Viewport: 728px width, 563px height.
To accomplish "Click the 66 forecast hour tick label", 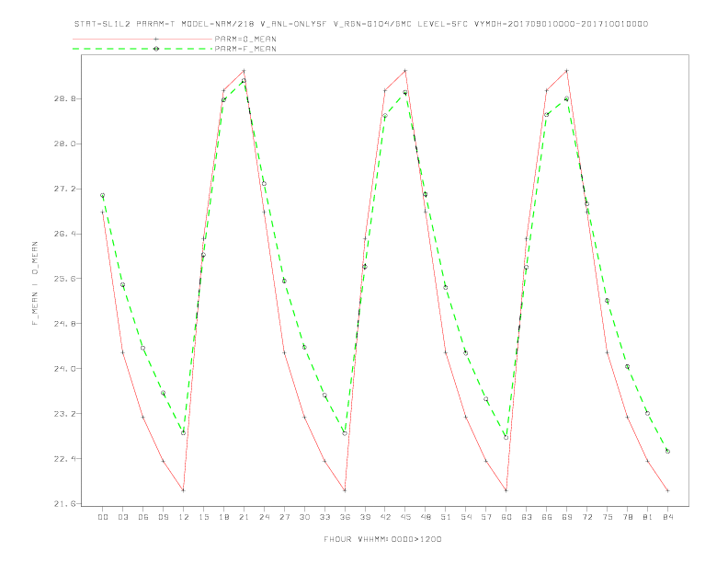I will coord(547,517).
